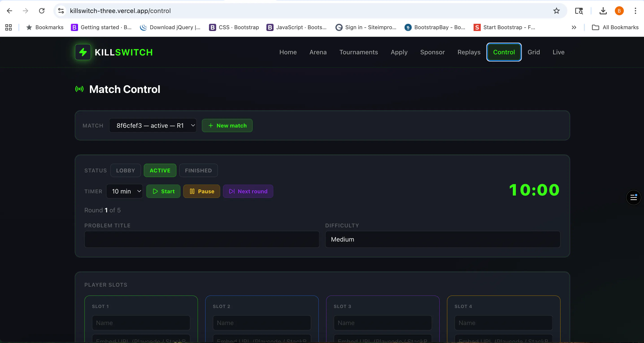Open the orange profile avatar B
The image size is (644, 343).
[619, 11]
